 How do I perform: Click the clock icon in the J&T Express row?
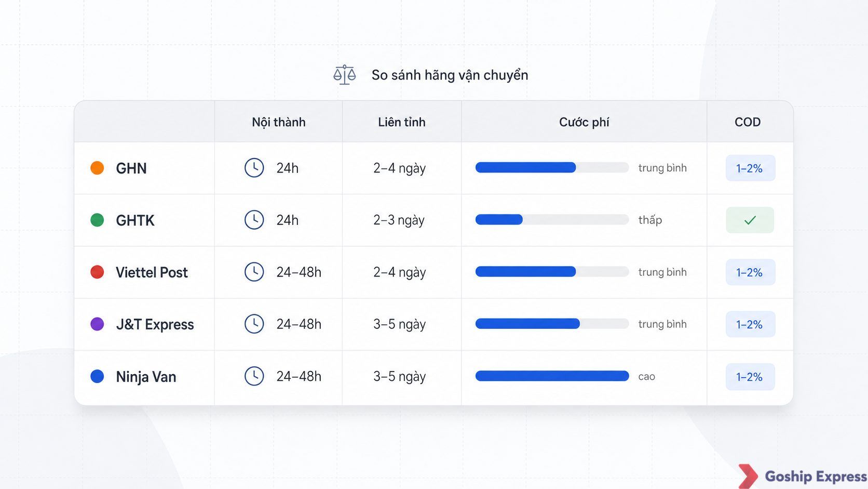(254, 324)
